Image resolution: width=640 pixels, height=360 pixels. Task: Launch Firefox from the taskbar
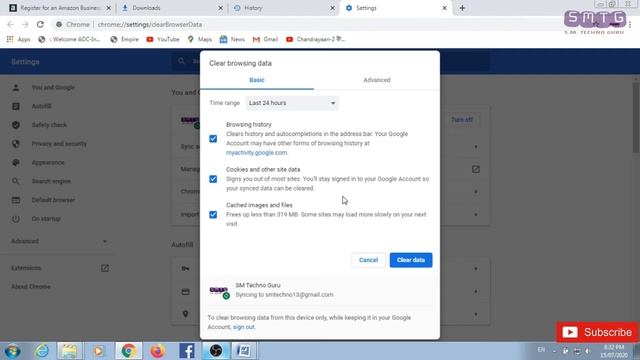(x=157, y=351)
